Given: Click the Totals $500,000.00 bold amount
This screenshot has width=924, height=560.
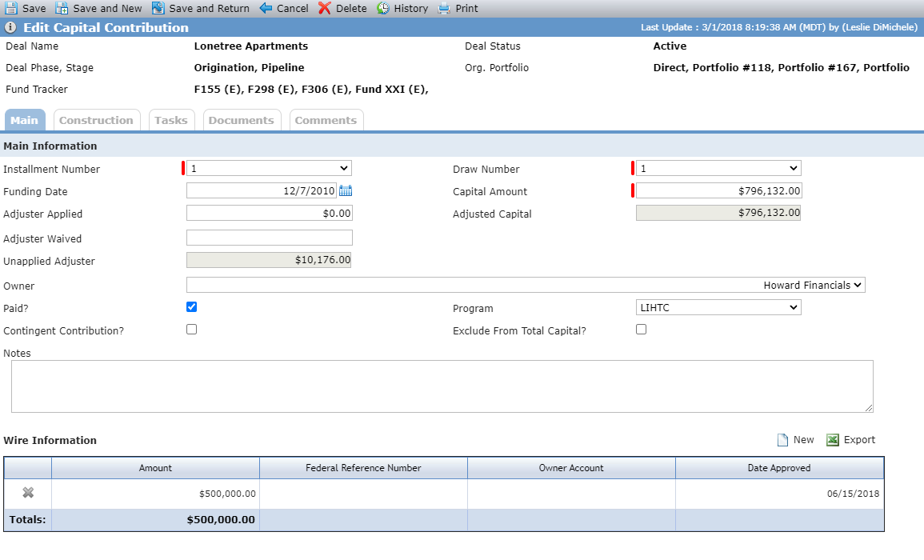Looking at the screenshot, I should (x=221, y=520).
